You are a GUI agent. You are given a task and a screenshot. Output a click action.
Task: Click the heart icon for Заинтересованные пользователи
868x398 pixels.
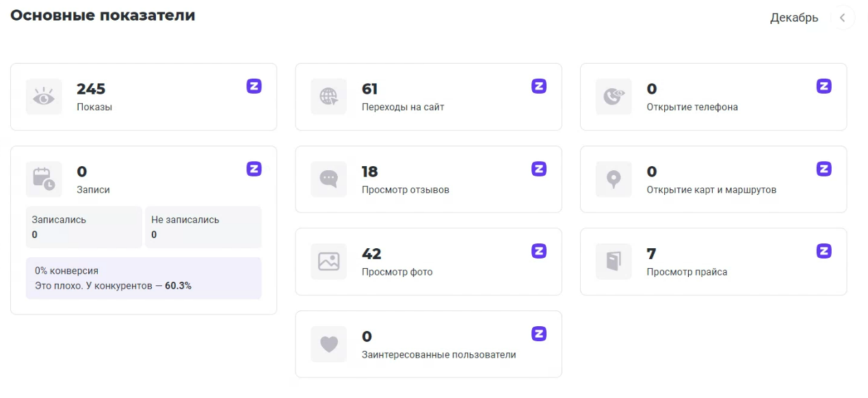[x=329, y=344]
